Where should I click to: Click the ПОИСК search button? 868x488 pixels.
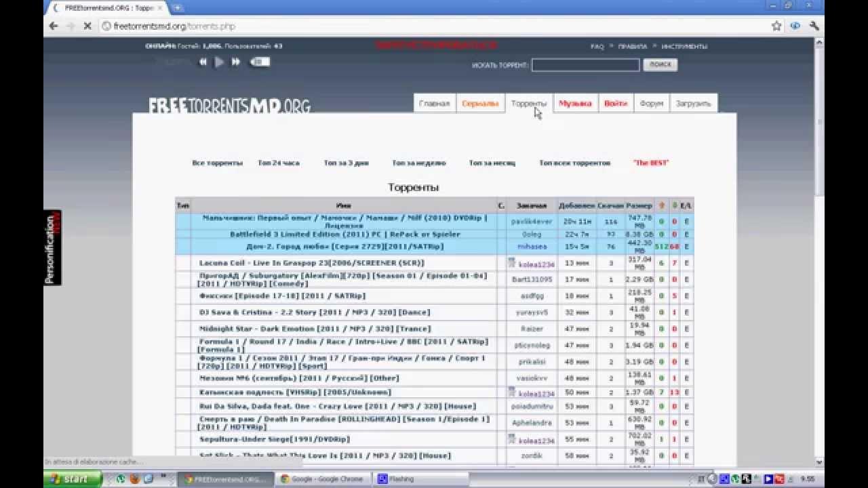tap(660, 65)
